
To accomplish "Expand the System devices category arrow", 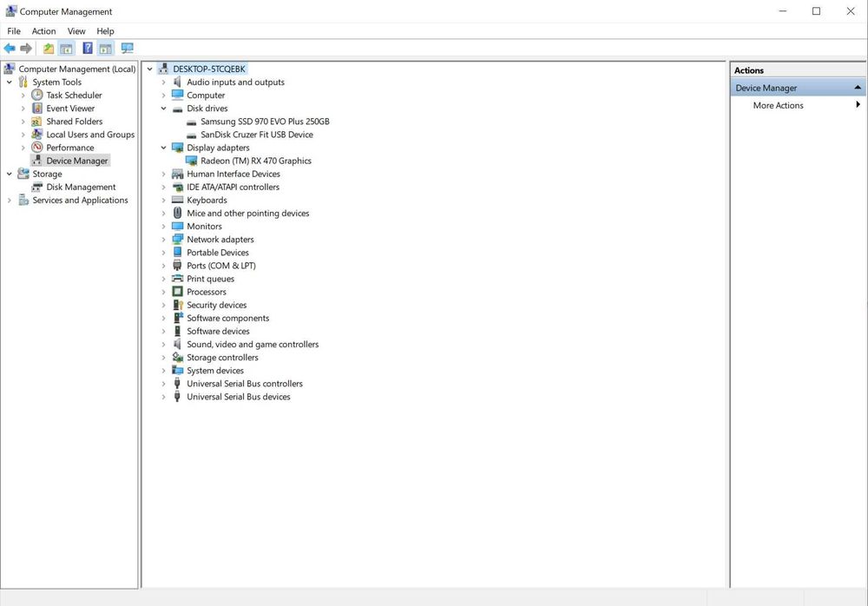I will 163,371.
